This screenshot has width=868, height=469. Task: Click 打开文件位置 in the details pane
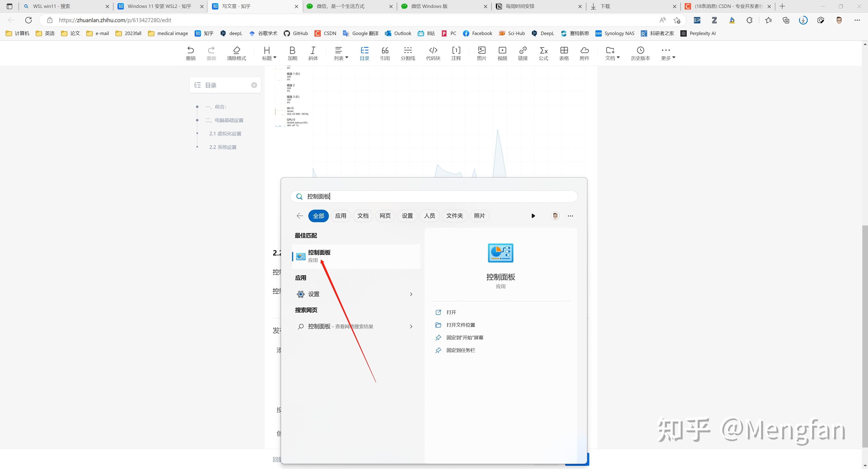click(460, 325)
